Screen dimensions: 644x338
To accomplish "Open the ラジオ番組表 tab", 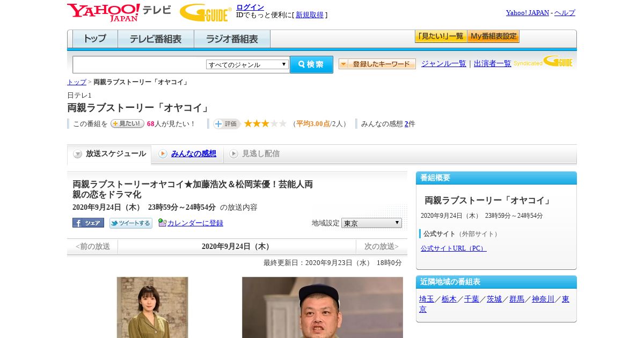I will pos(232,39).
